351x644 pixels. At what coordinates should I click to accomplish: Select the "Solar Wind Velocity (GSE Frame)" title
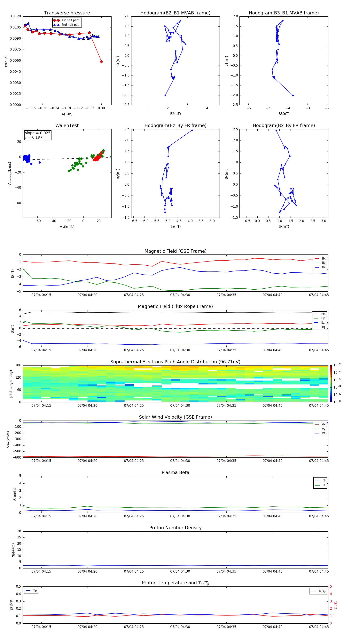tap(175, 417)
